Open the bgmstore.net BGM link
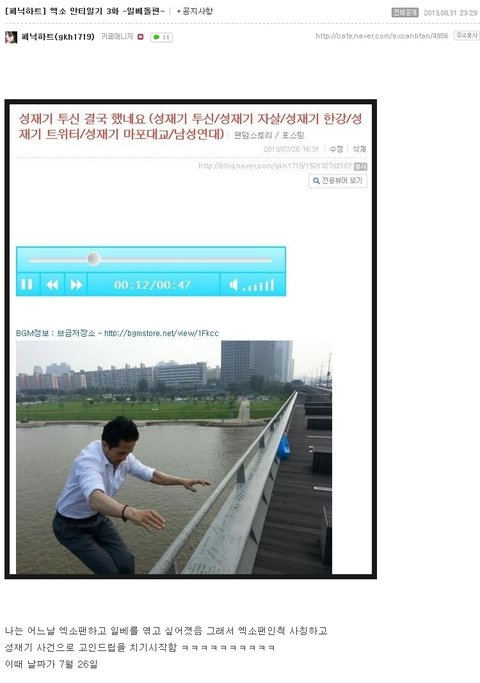The image size is (480, 683). point(162,333)
